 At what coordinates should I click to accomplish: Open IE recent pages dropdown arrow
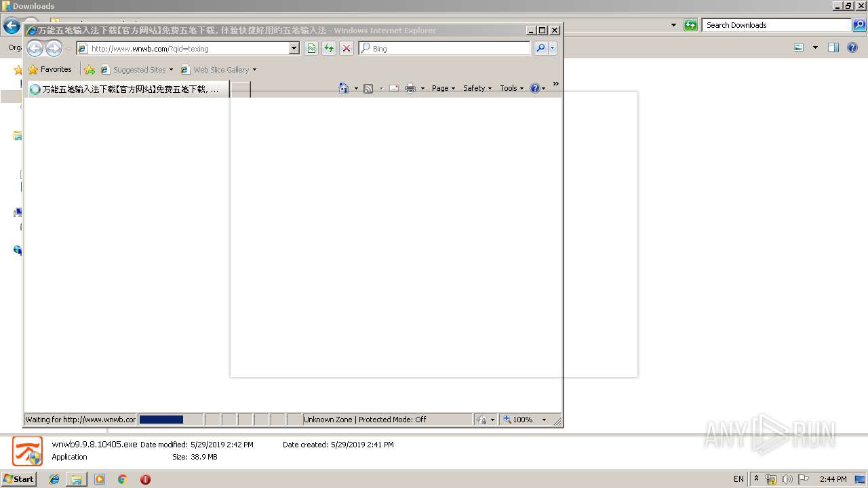[x=68, y=49]
